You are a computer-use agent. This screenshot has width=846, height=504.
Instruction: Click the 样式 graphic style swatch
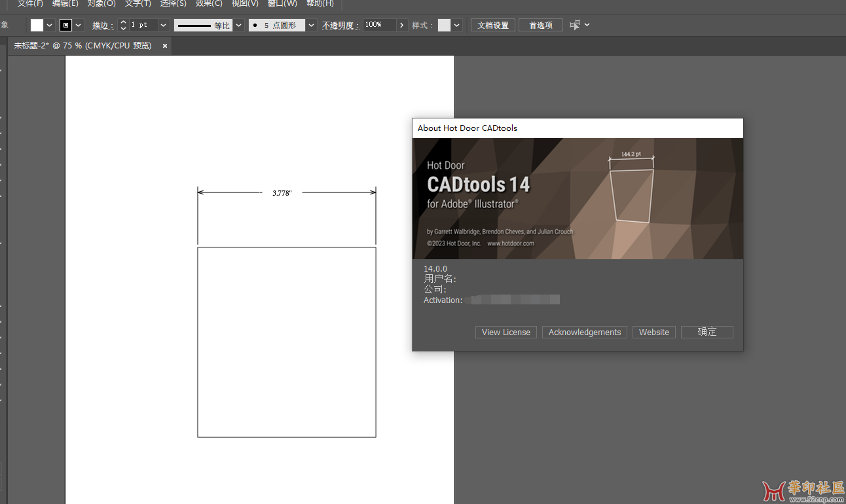pyautogui.click(x=444, y=25)
